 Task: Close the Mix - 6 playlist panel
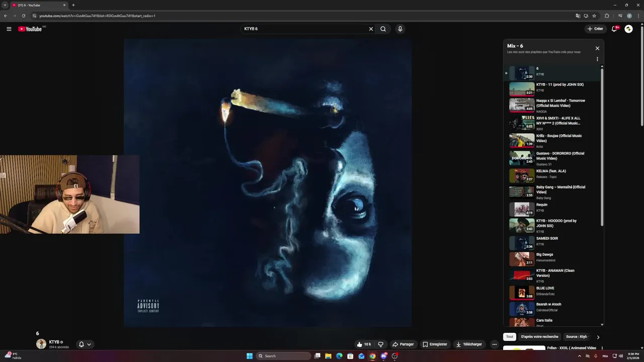click(x=597, y=48)
